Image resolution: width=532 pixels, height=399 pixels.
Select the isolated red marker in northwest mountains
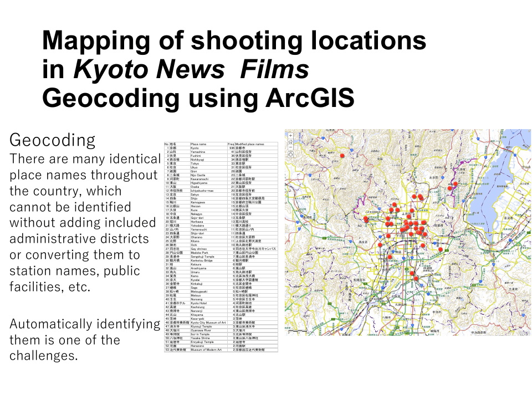(x=342, y=156)
